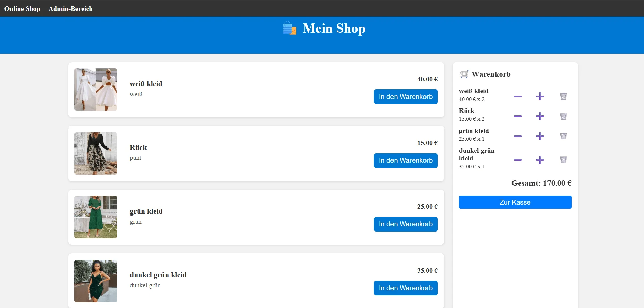Select the Rück product title
Viewport: 644px width, 308px height.
pos(138,148)
